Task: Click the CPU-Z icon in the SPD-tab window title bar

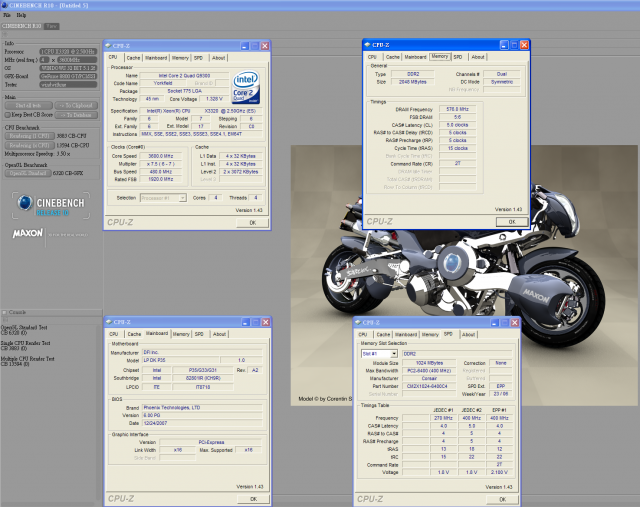Action: click(358, 322)
